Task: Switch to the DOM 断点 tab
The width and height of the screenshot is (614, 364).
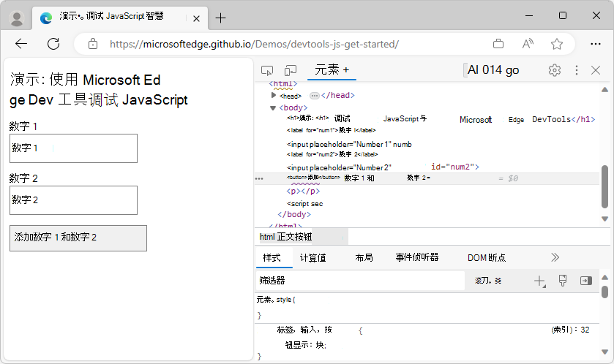Action: pyautogui.click(x=487, y=258)
